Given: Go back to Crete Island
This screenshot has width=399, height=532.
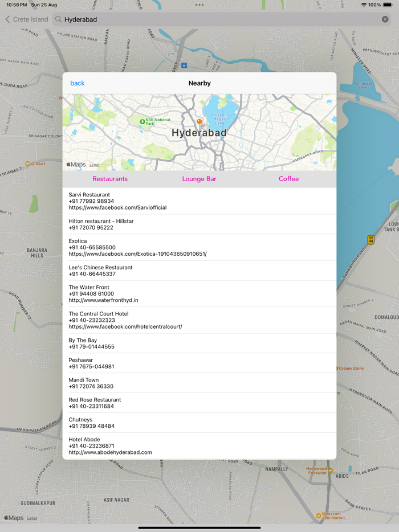Looking at the screenshot, I should pyautogui.click(x=27, y=19).
